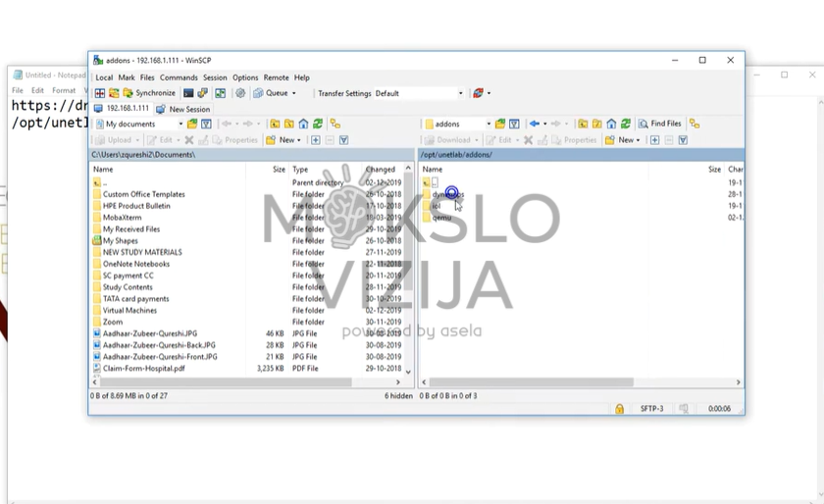824x504 pixels.
Task: Select the MobaXterm folder
Action: pyautogui.click(x=122, y=218)
